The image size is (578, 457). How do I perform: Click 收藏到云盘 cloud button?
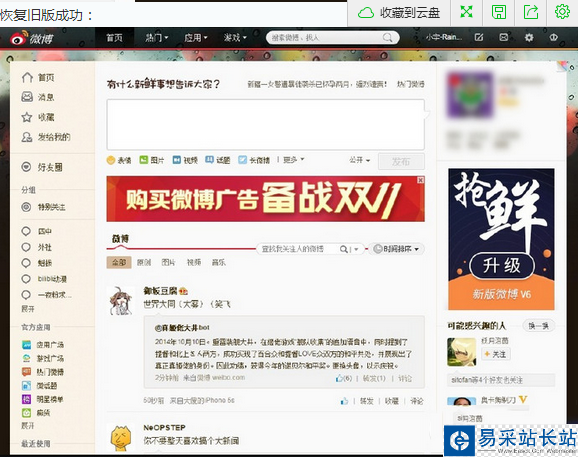[x=399, y=13]
